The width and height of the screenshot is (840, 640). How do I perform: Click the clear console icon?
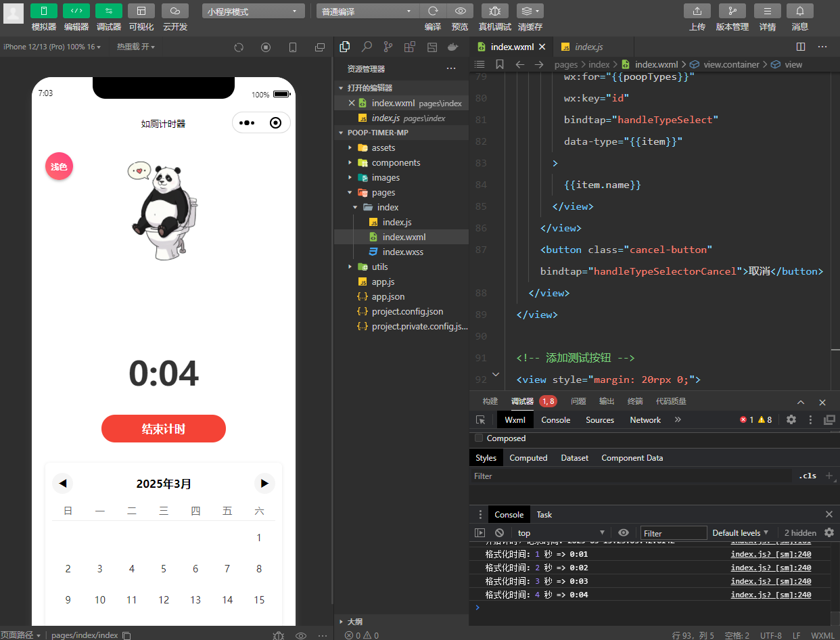click(x=499, y=533)
